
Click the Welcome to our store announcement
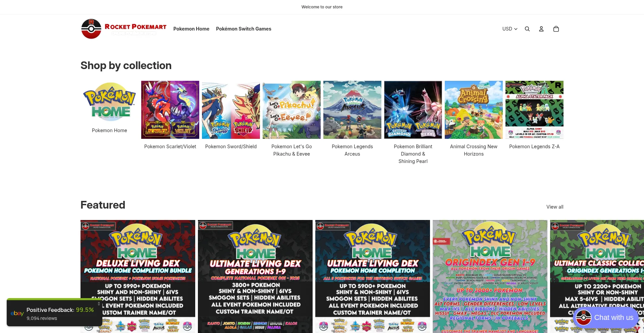tap(322, 7)
